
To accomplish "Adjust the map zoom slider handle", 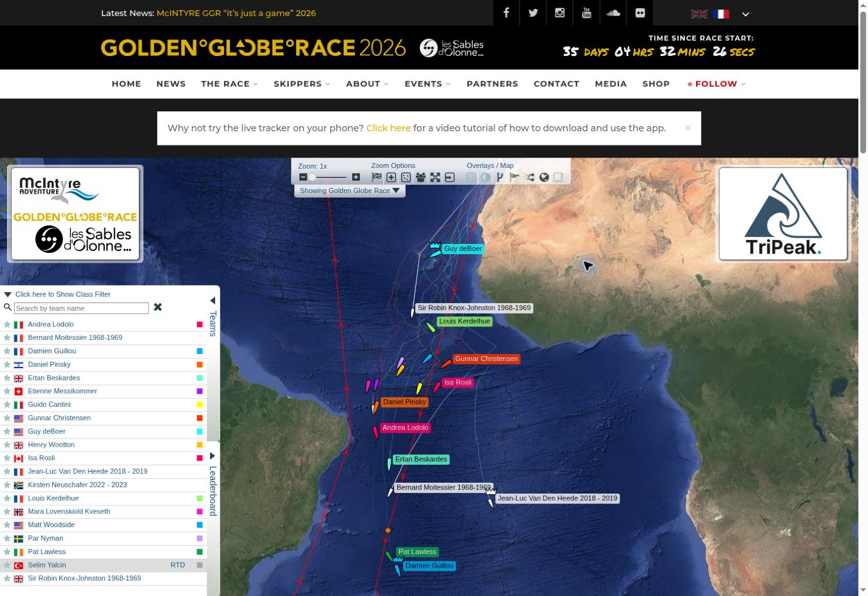I will [312, 177].
